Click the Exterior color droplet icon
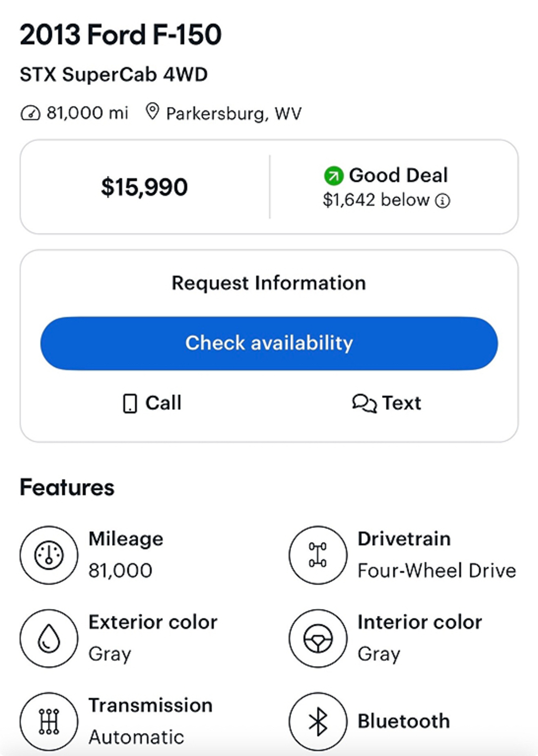538x756 pixels. tap(49, 638)
